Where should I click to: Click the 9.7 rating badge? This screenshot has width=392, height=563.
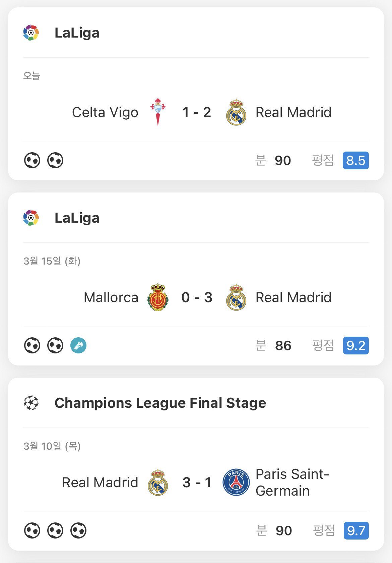click(x=356, y=530)
